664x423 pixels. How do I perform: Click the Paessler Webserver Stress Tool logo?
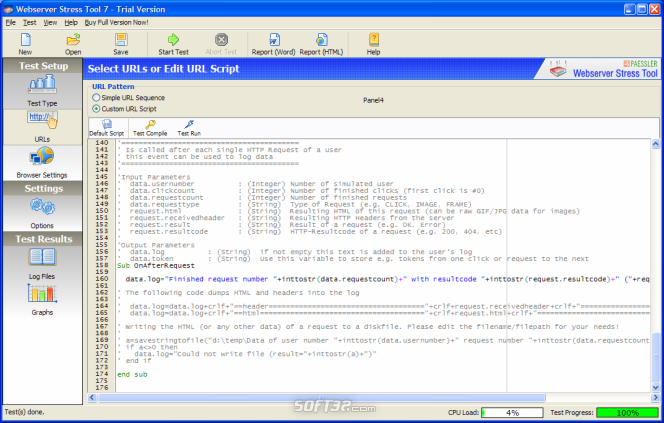pyautogui.click(x=603, y=69)
